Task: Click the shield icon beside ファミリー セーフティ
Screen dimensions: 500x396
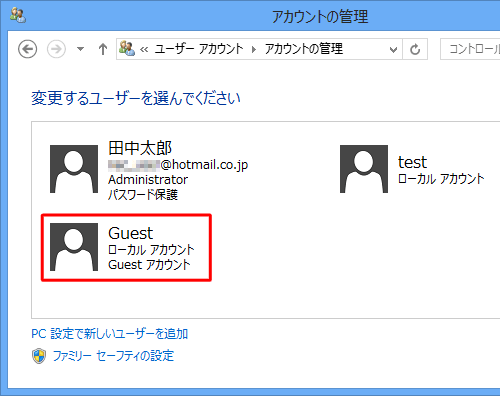Action: click(x=39, y=356)
